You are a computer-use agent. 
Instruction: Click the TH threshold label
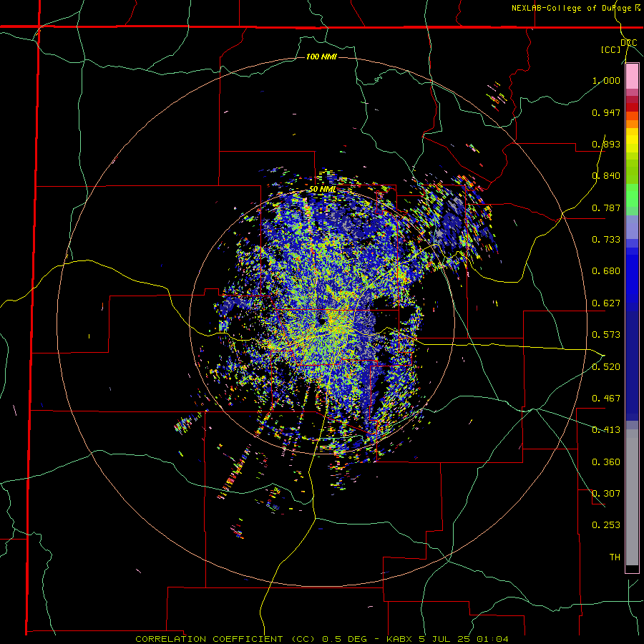click(615, 557)
